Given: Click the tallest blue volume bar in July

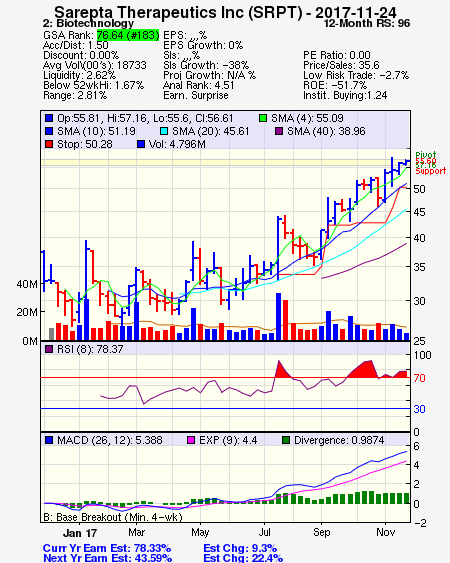Looking at the screenshot, I should coord(278,317).
